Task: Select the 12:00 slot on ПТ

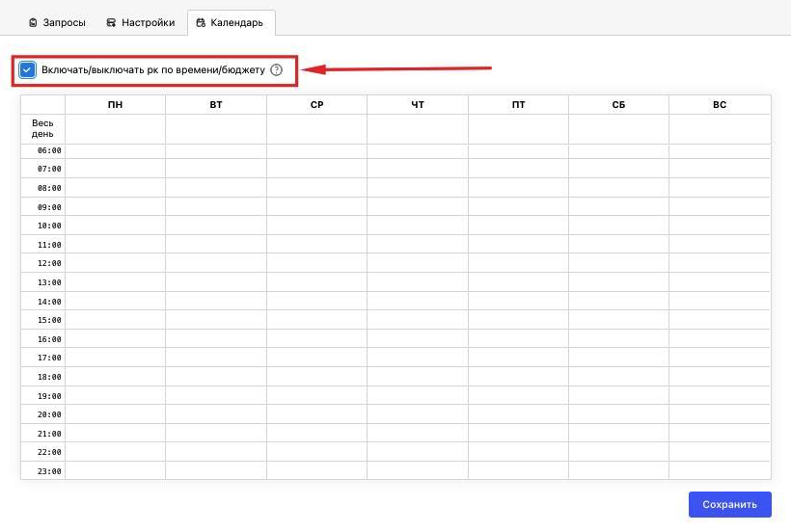Action: tap(519, 263)
